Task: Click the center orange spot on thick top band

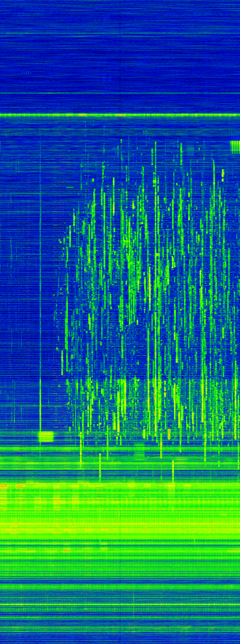Action: click(x=121, y=115)
